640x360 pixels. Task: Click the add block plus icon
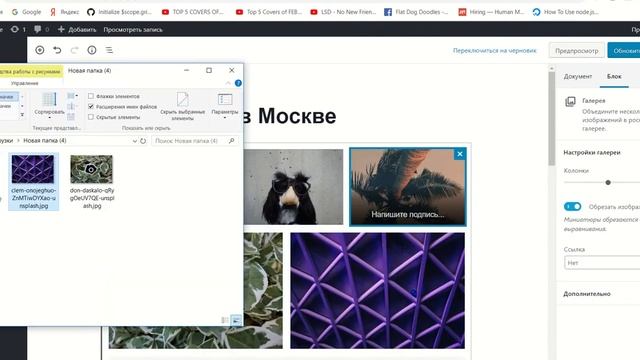[40, 50]
